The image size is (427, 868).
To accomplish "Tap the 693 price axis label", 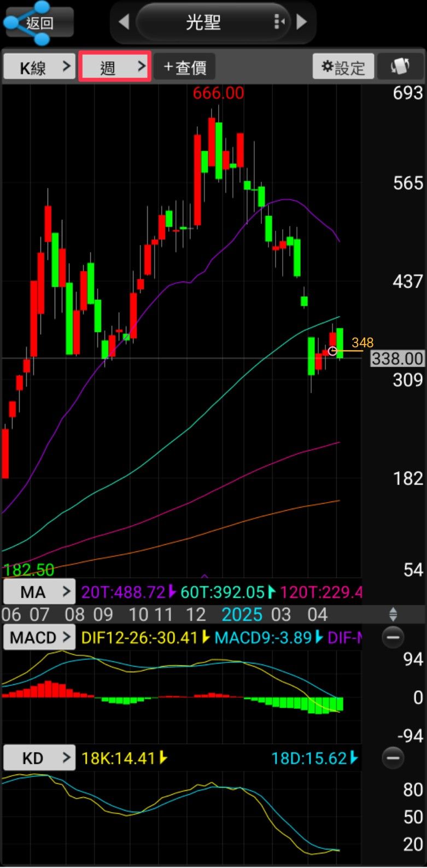I will pyautogui.click(x=408, y=93).
